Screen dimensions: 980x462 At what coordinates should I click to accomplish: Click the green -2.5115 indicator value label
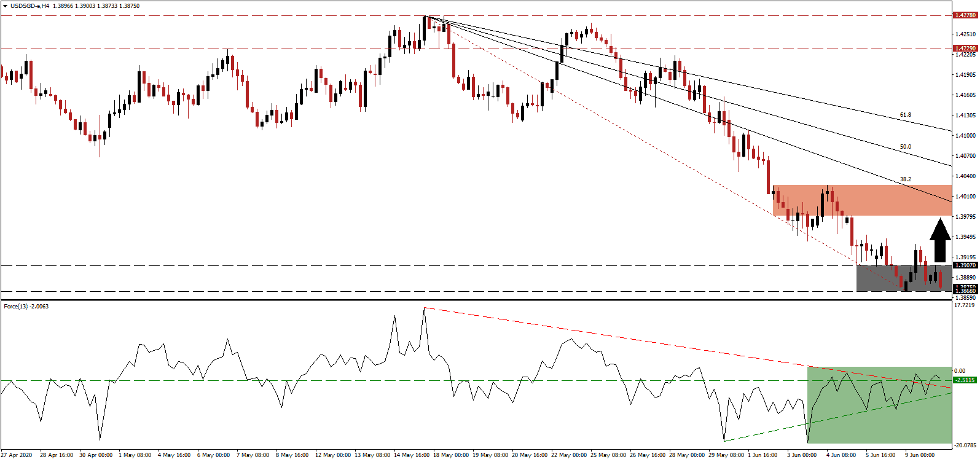(965, 380)
